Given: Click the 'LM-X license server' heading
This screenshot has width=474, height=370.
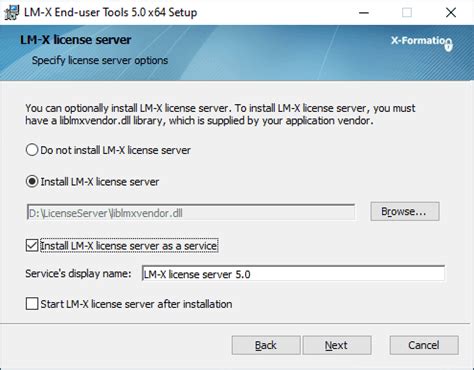Looking at the screenshot, I should tap(76, 40).
